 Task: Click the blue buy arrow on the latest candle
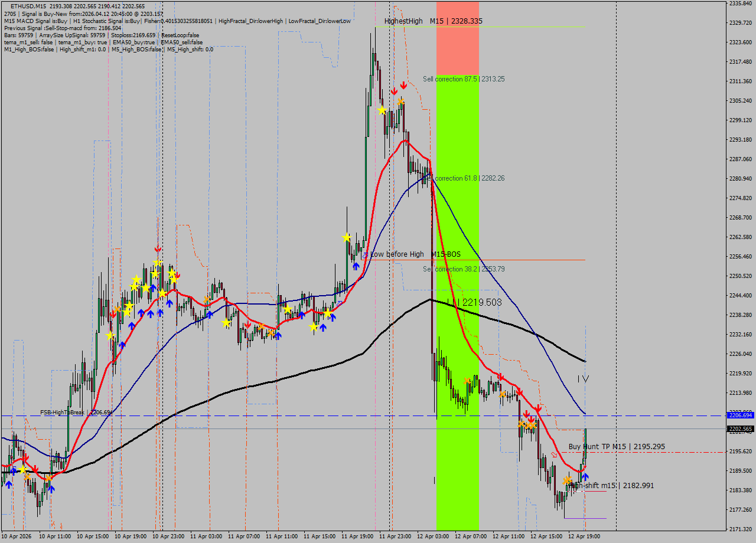(585, 476)
